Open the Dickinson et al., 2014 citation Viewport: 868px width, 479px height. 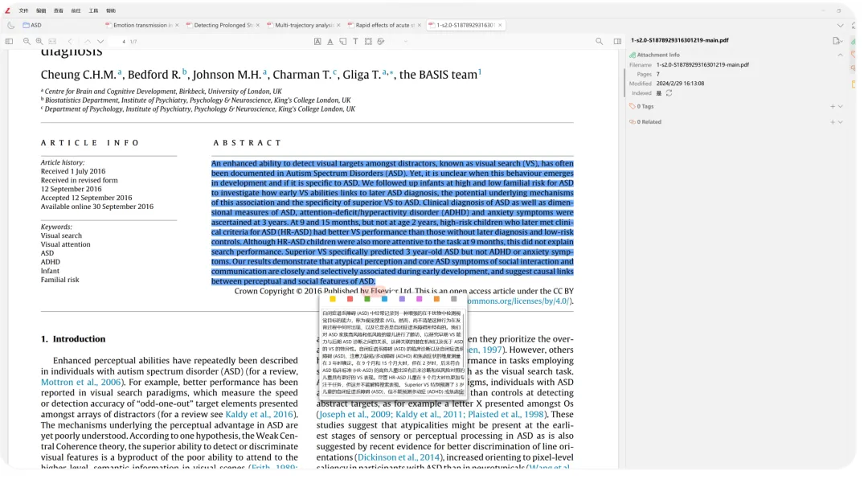[399, 457]
